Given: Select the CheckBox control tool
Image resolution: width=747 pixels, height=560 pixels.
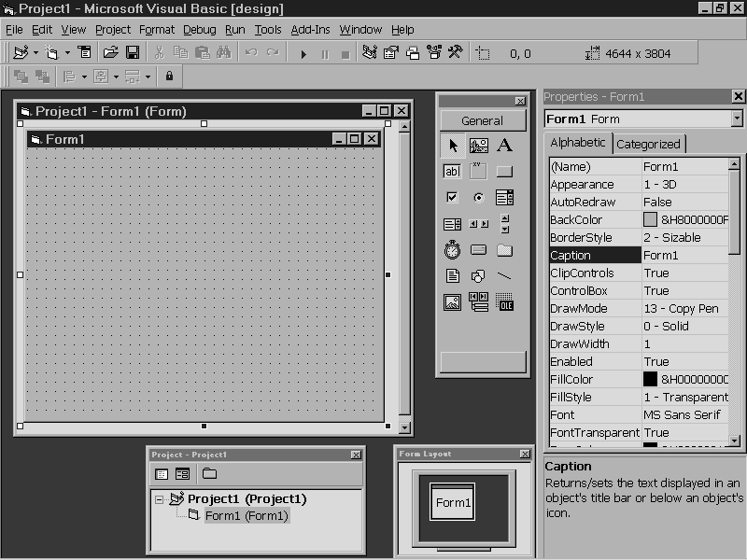Looking at the screenshot, I should [x=452, y=197].
